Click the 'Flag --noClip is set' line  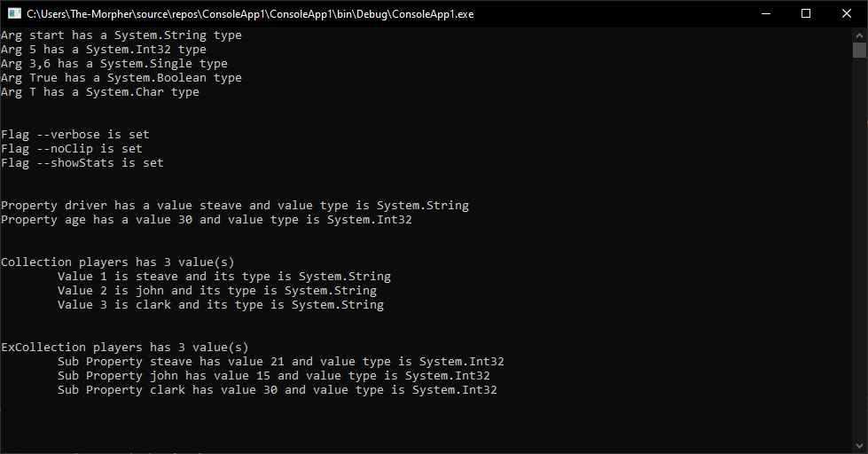coord(72,149)
